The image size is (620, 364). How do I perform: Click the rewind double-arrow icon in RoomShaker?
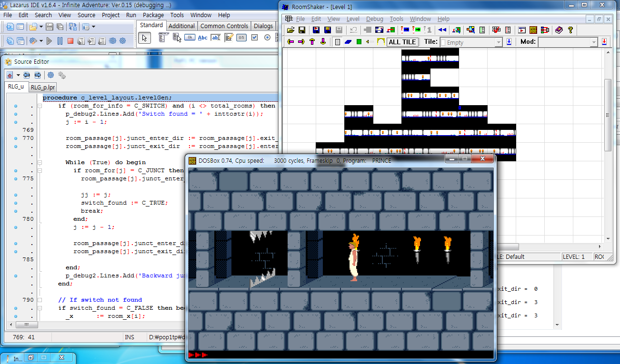pos(442,30)
